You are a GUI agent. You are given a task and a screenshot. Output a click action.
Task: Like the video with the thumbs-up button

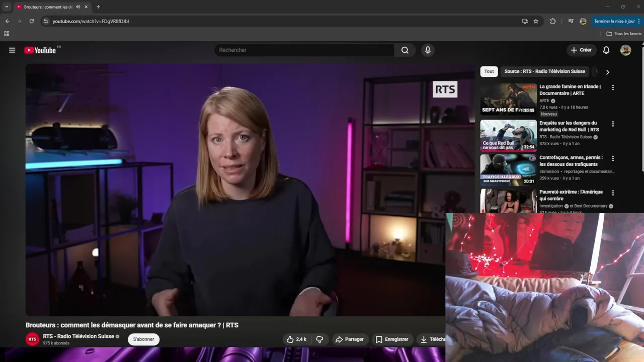tap(296, 339)
